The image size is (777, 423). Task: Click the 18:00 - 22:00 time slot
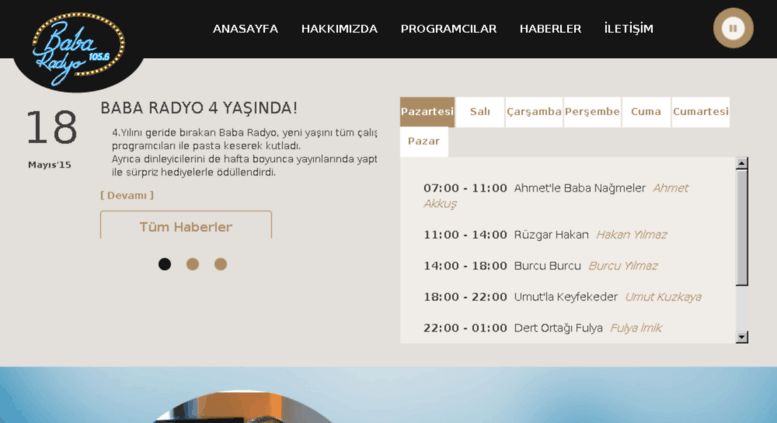[465, 297]
